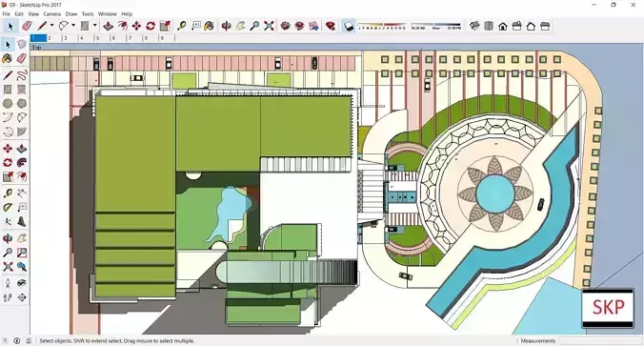Adjust the shadow month date slider

[x=382, y=26]
